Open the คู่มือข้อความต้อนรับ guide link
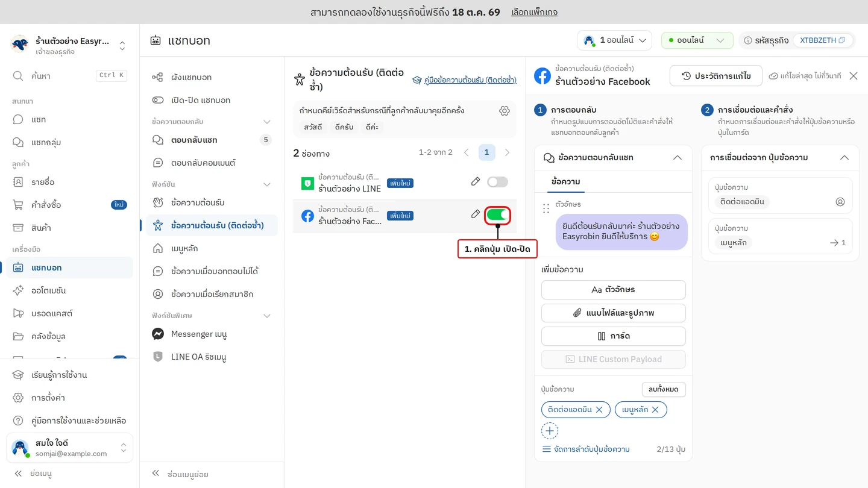 tap(464, 80)
